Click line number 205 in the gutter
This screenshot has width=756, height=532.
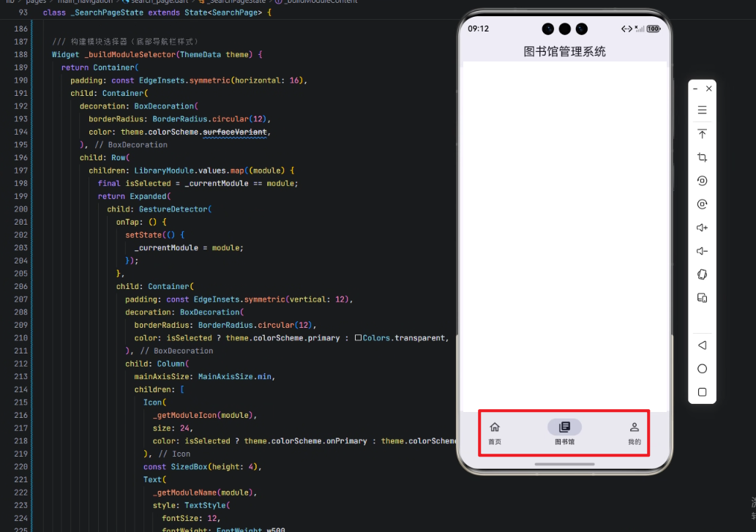(20, 274)
